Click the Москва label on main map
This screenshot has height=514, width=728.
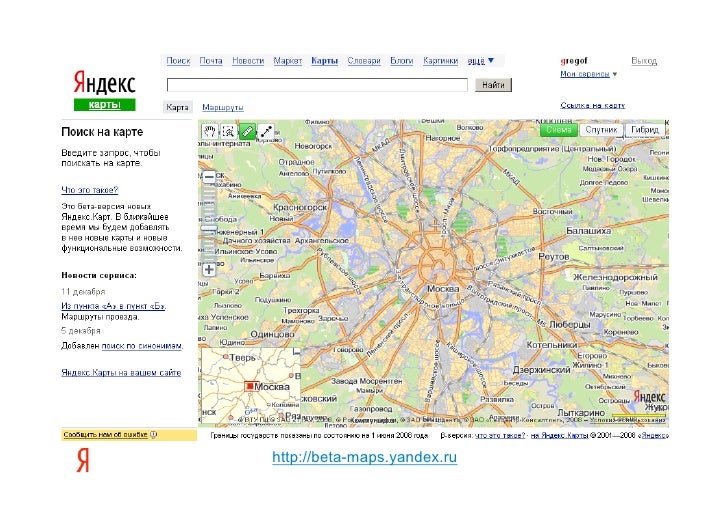(x=443, y=289)
